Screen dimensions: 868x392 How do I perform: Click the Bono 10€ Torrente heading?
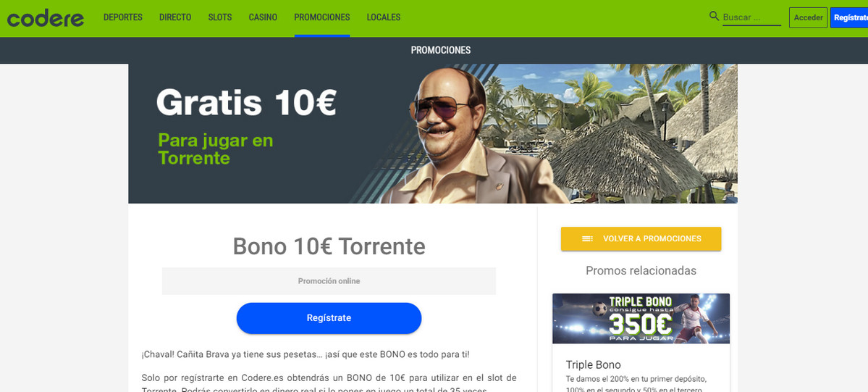329,246
